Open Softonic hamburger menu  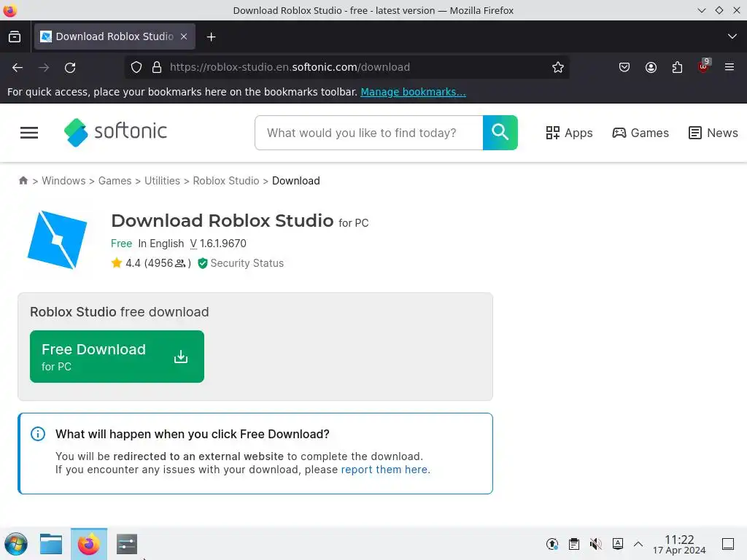pyautogui.click(x=29, y=133)
